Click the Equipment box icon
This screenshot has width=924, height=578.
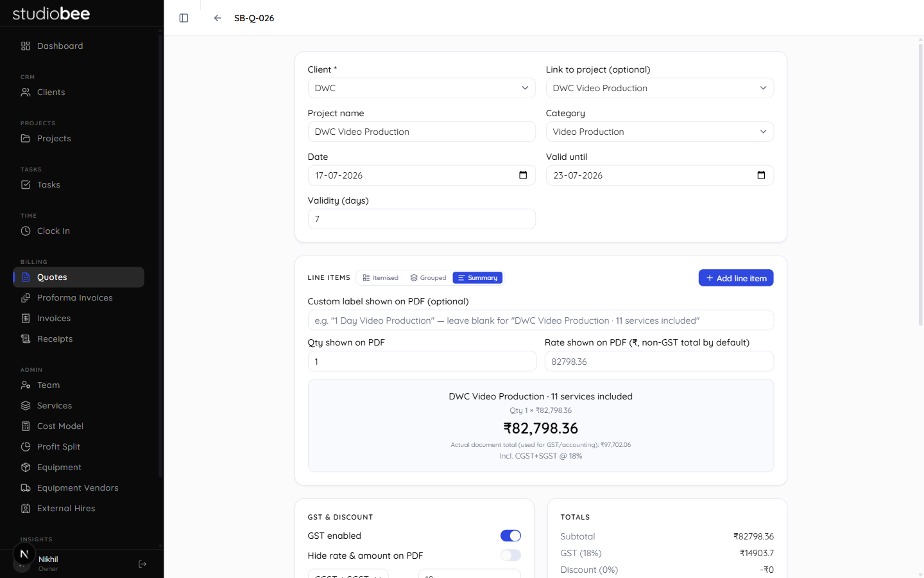pos(26,468)
